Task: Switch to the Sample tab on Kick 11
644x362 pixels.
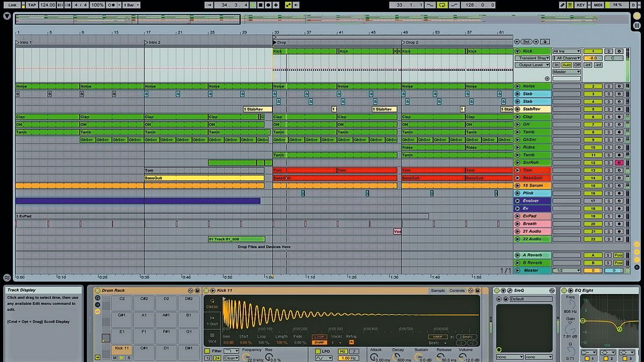Action: pos(437,291)
